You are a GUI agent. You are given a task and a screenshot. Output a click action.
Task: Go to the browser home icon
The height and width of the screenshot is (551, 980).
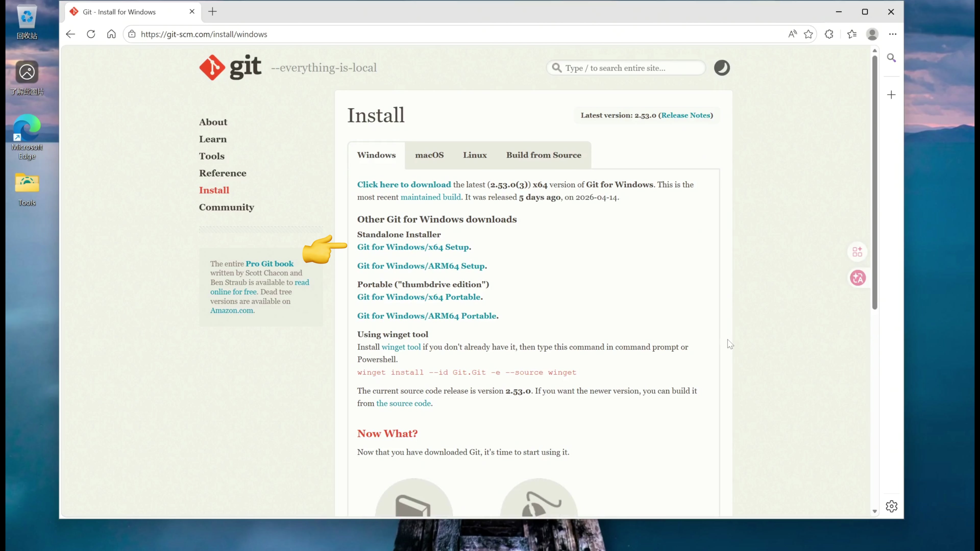(111, 34)
